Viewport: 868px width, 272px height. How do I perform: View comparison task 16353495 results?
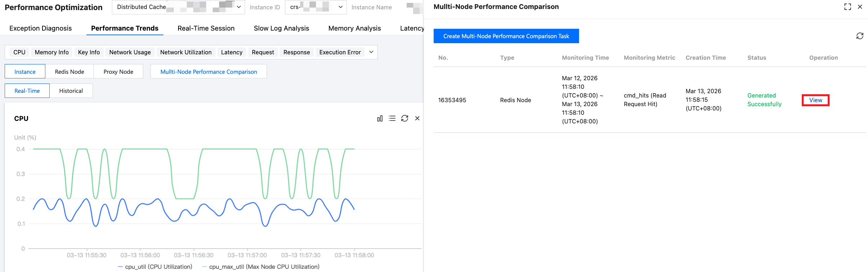815,100
